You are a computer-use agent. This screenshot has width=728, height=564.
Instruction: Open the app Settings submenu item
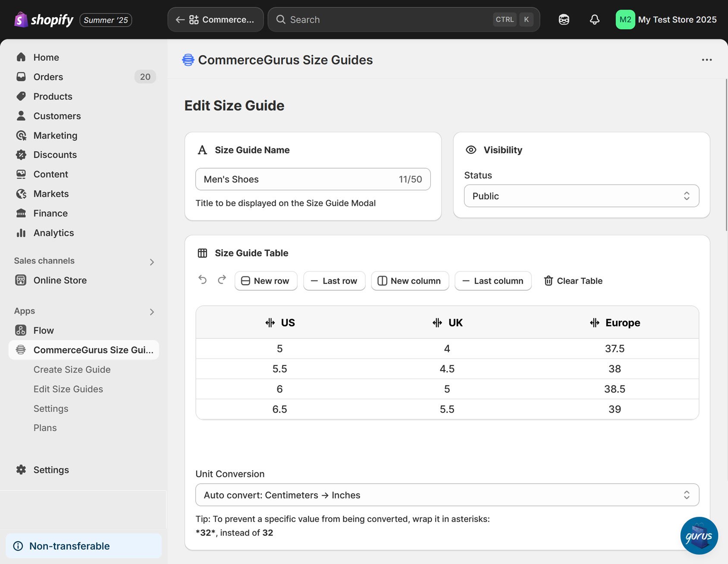pos(51,408)
